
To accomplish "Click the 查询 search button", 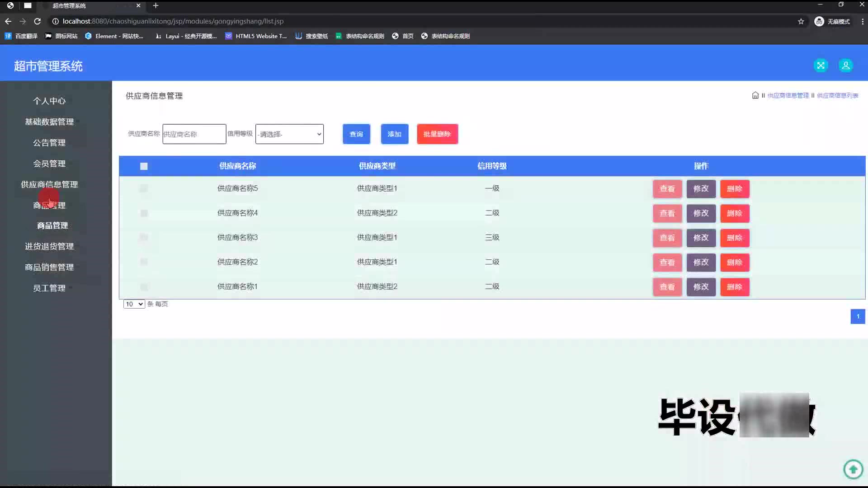I will (356, 134).
